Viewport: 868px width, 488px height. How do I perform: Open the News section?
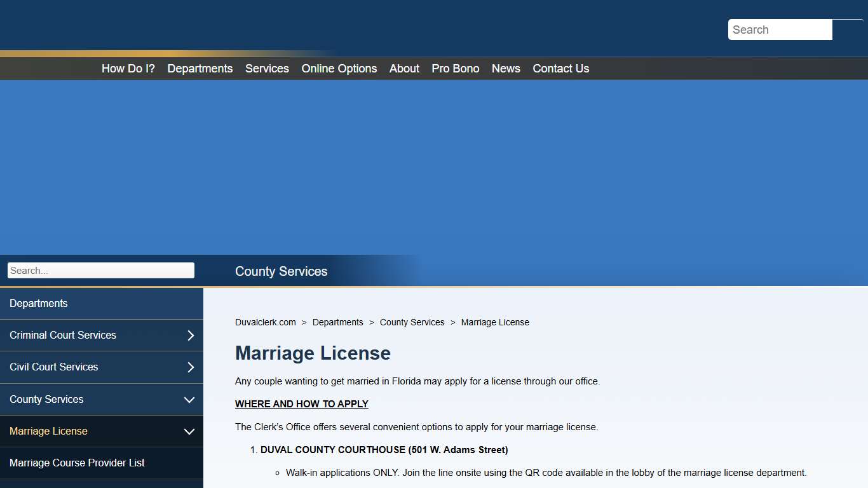[x=506, y=68]
